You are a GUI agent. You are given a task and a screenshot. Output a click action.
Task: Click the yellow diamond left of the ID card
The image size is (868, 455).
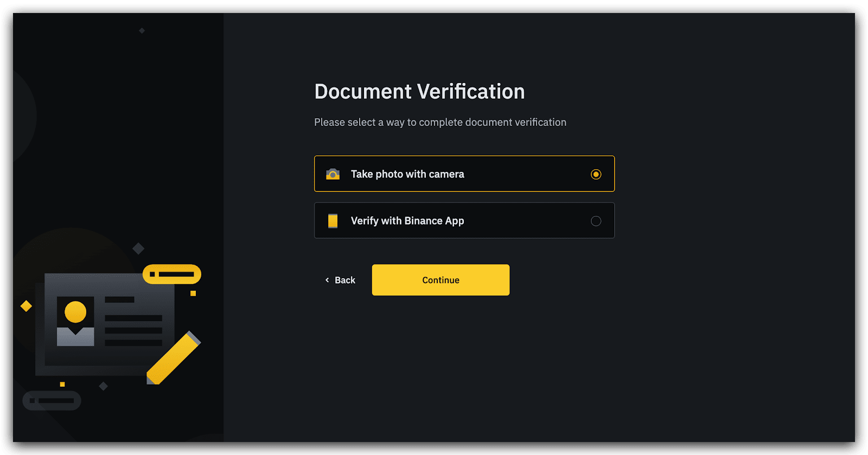pyautogui.click(x=26, y=306)
